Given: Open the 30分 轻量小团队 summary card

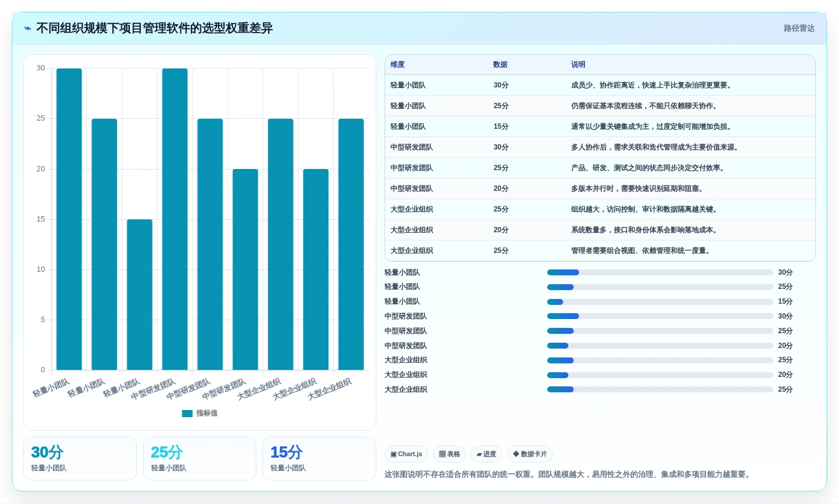Looking at the screenshot, I should click(80, 459).
